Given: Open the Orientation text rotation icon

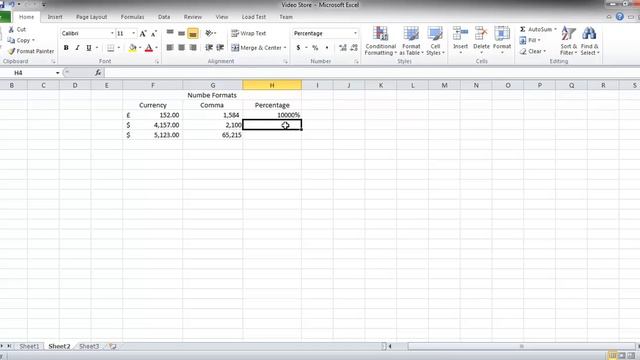Looking at the screenshot, I should [209, 33].
